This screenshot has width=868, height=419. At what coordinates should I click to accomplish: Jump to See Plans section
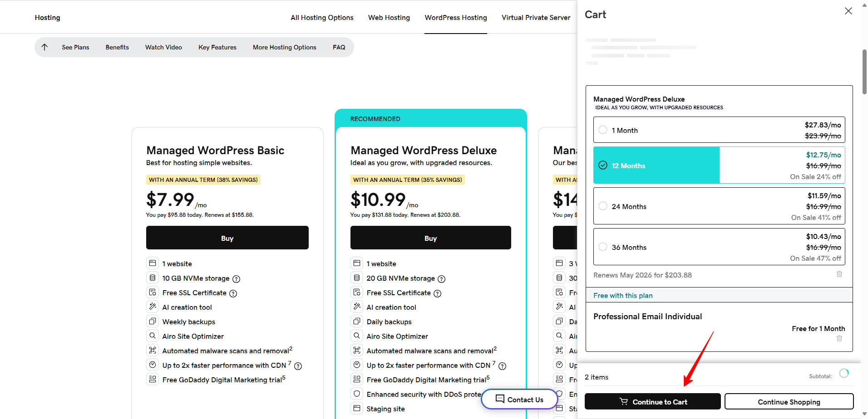[x=75, y=47]
